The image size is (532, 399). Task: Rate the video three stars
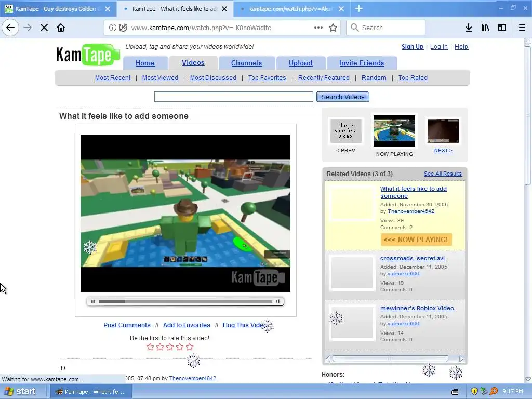tap(170, 347)
